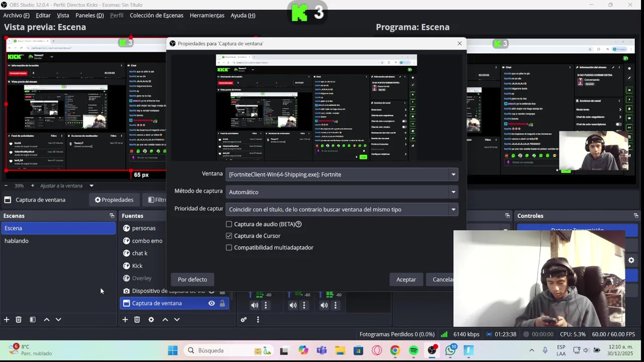
Task: Show hidden system tray icons chevron
Action: point(531,350)
